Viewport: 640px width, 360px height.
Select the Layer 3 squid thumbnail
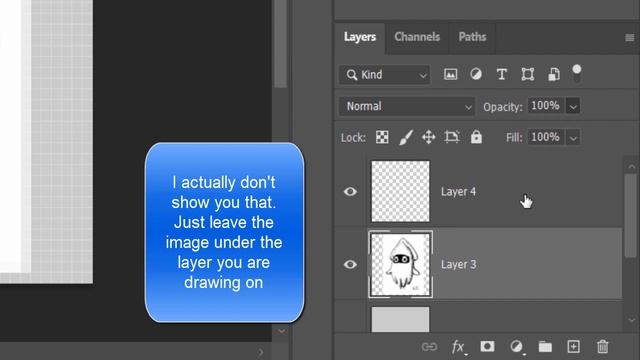click(400, 264)
